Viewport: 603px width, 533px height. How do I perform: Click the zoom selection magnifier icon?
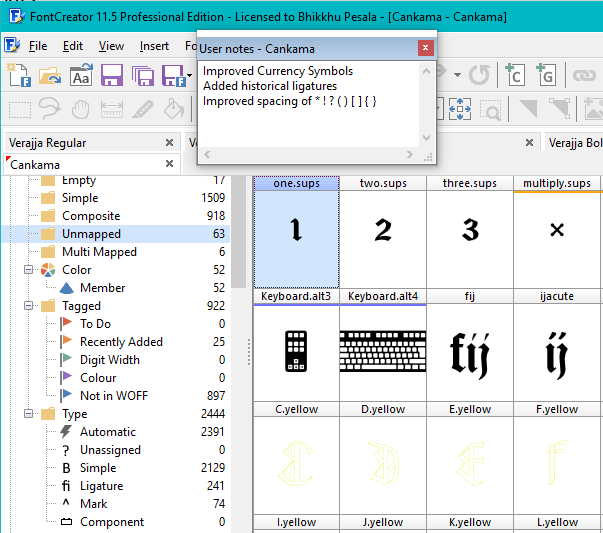pyautogui.click(x=490, y=110)
